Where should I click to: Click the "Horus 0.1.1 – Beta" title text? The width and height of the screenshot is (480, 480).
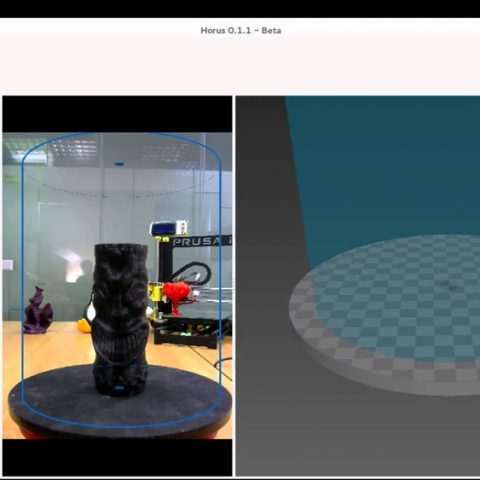coord(241,31)
